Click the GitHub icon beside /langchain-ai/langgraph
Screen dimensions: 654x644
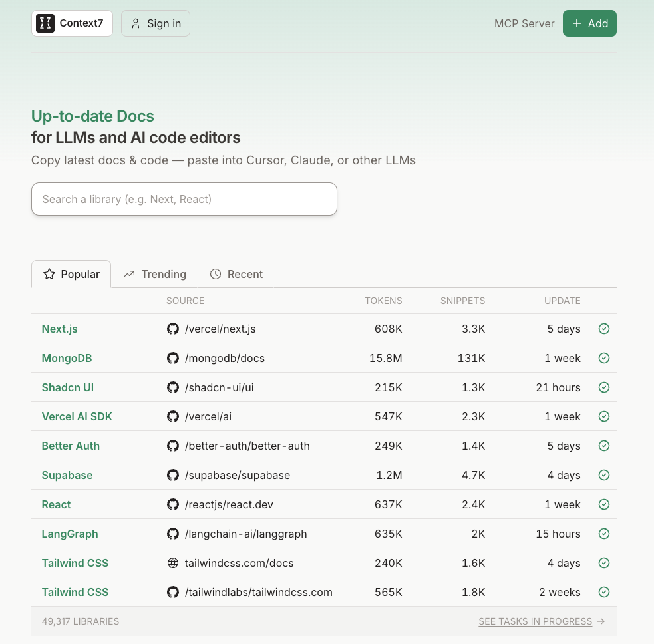(173, 534)
